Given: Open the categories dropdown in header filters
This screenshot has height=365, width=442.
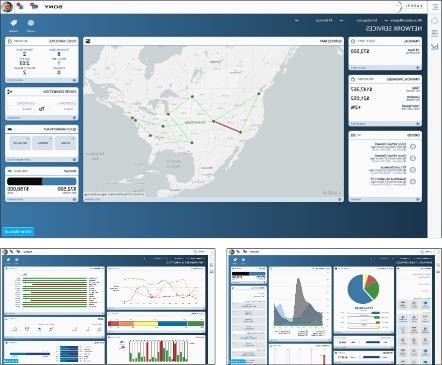Looking at the screenshot, I should click(x=358, y=20).
